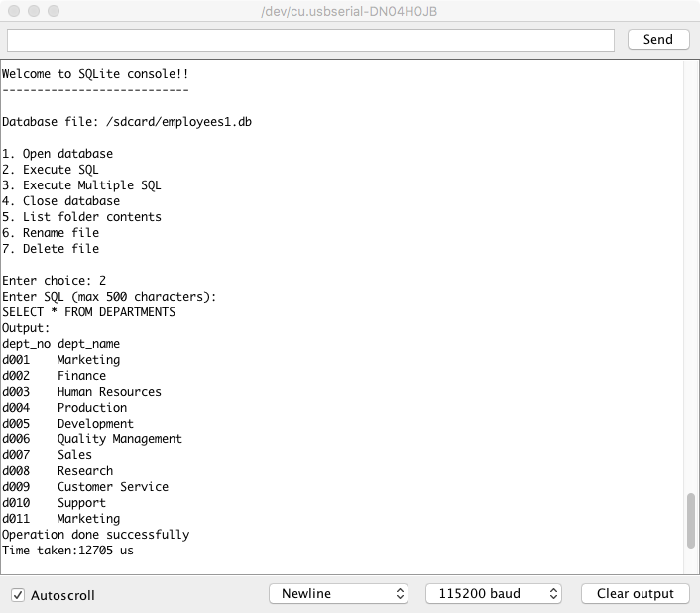Viewport: 700px width, 613px height.
Task: Click the serial command input field
Action: click(x=310, y=40)
